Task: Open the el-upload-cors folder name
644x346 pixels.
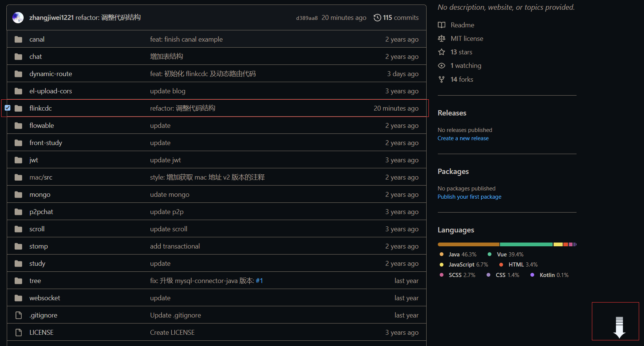Action: (x=51, y=91)
